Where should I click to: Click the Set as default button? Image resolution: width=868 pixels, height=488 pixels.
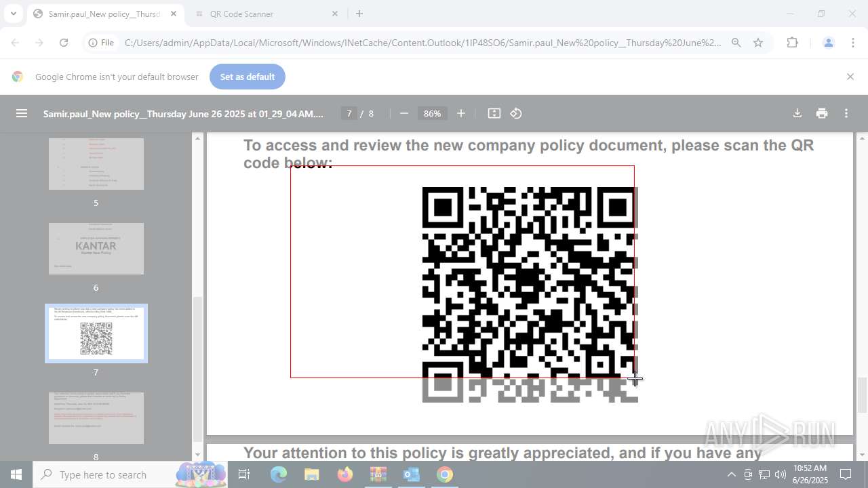[248, 77]
